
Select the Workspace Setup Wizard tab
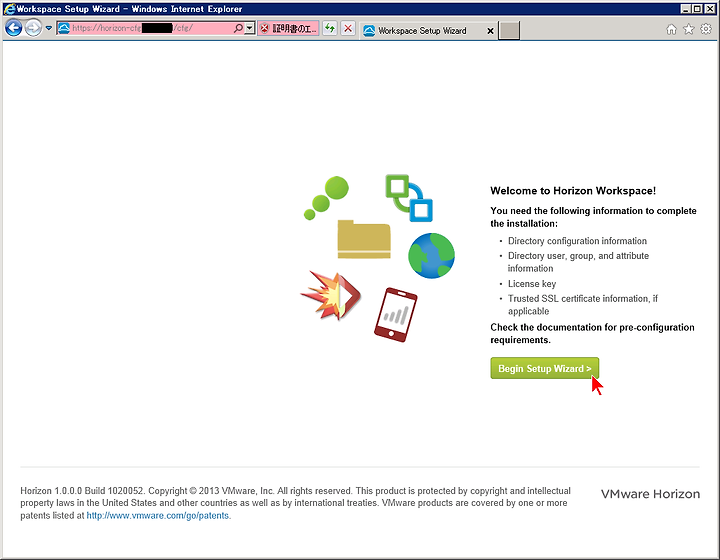tap(422, 31)
